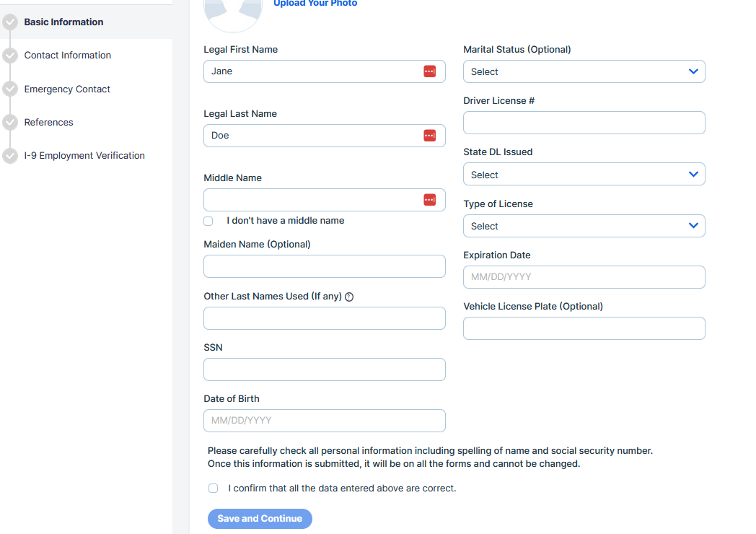Screen dimensions: 756x534
Task: Open the Type of License dropdown
Action: 584,226
